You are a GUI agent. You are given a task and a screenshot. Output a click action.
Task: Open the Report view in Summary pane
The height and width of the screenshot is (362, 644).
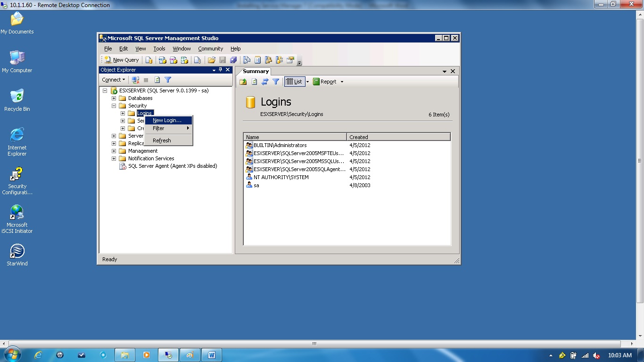tap(328, 81)
